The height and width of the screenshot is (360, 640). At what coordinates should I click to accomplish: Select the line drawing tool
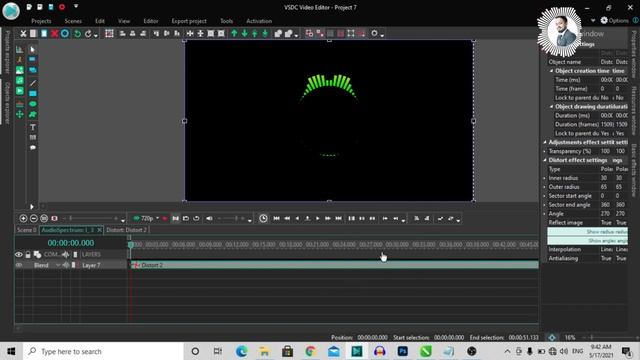point(33,83)
